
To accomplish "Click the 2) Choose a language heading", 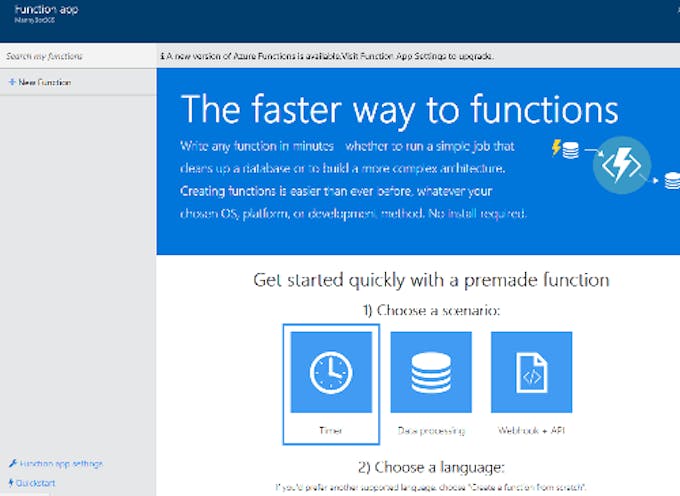I will click(x=432, y=467).
